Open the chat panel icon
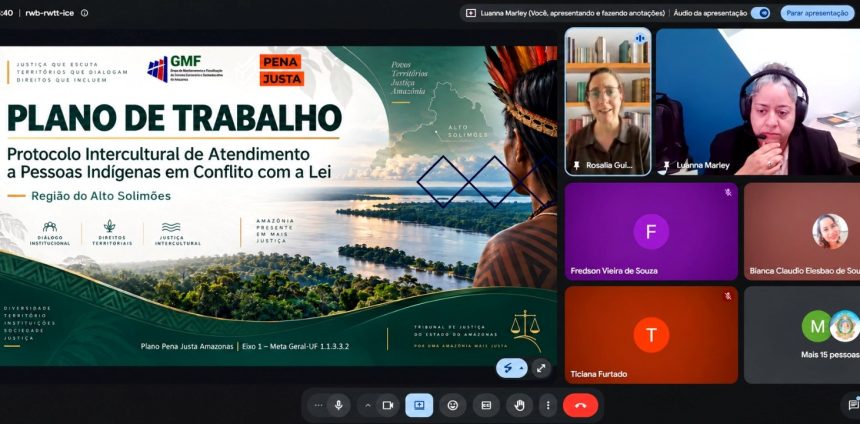 (853, 405)
